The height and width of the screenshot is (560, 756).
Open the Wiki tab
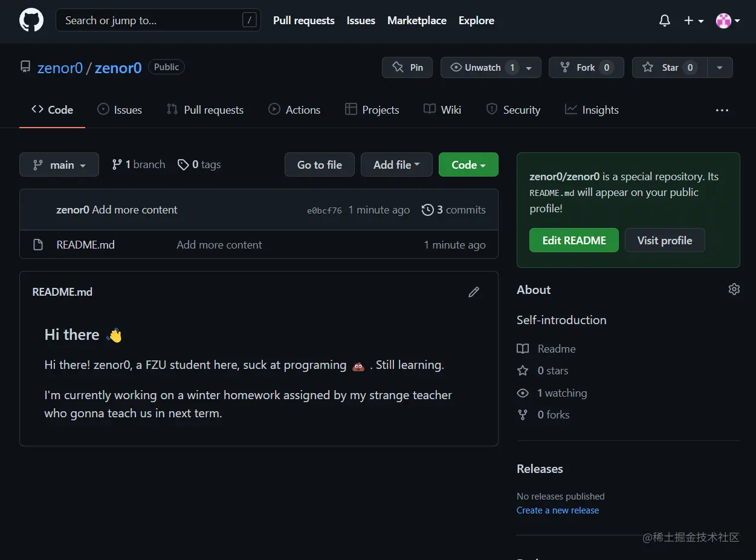[x=442, y=110]
